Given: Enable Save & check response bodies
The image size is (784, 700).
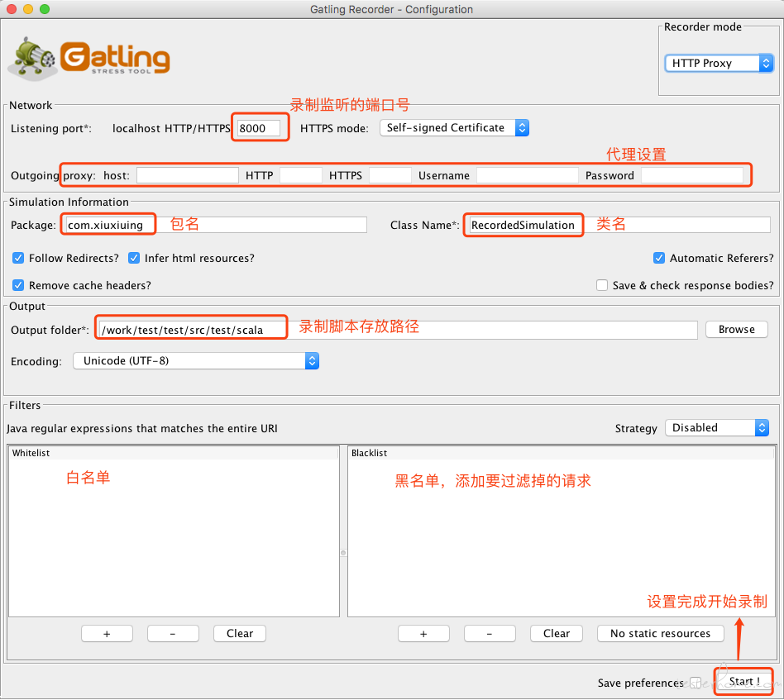Looking at the screenshot, I should click(602, 285).
